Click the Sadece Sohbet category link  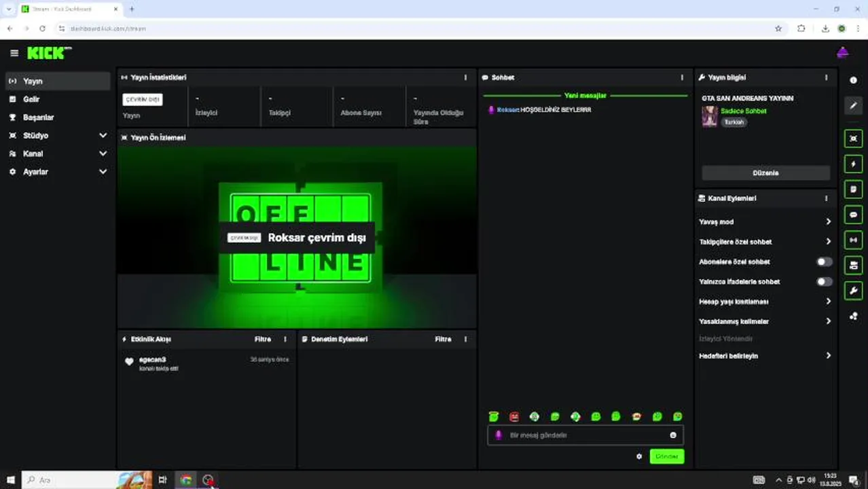743,111
